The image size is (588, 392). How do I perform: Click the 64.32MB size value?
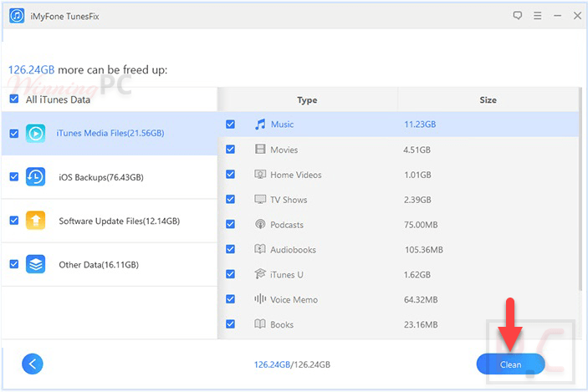tap(421, 300)
